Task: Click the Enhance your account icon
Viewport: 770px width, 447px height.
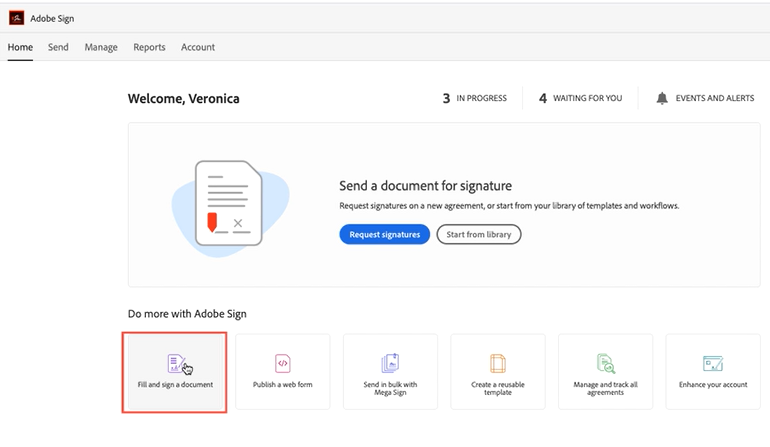Action: click(713, 363)
